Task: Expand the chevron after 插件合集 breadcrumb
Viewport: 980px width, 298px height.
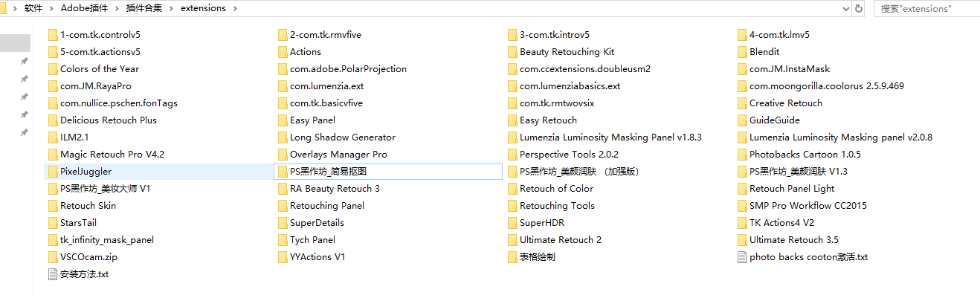Action: click(x=172, y=8)
